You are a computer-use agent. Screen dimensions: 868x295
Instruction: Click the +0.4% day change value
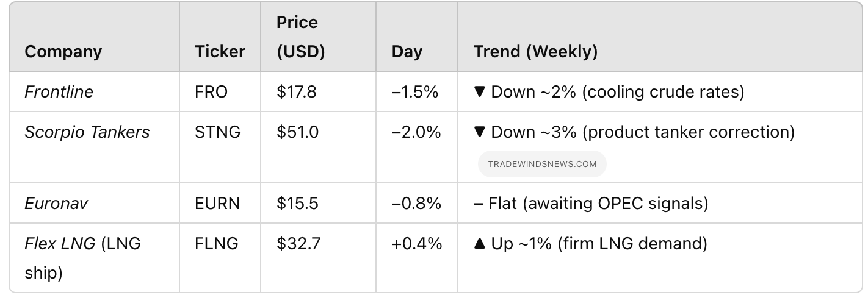(417, 244)
